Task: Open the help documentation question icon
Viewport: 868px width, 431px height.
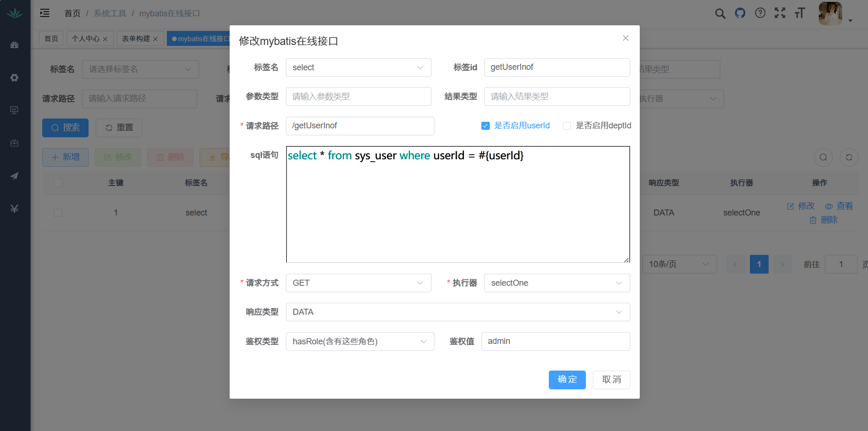Action: 760,13
